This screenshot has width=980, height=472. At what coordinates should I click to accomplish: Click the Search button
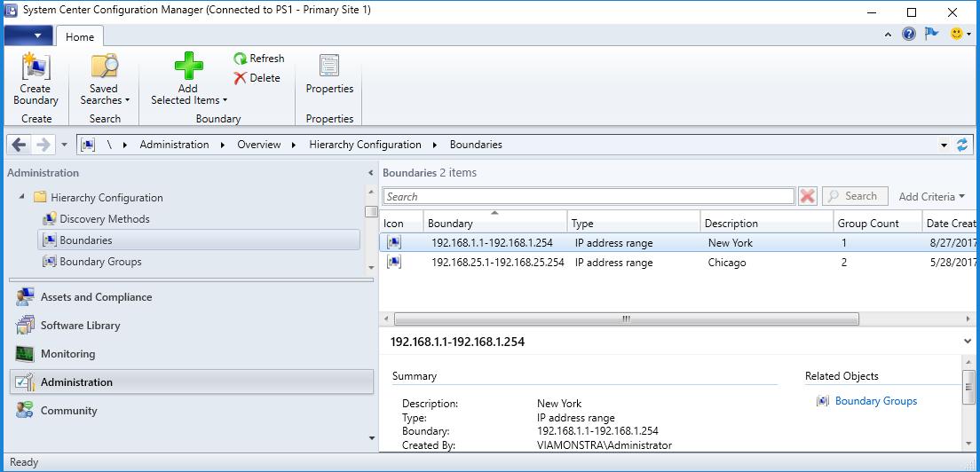coord(854,196)
